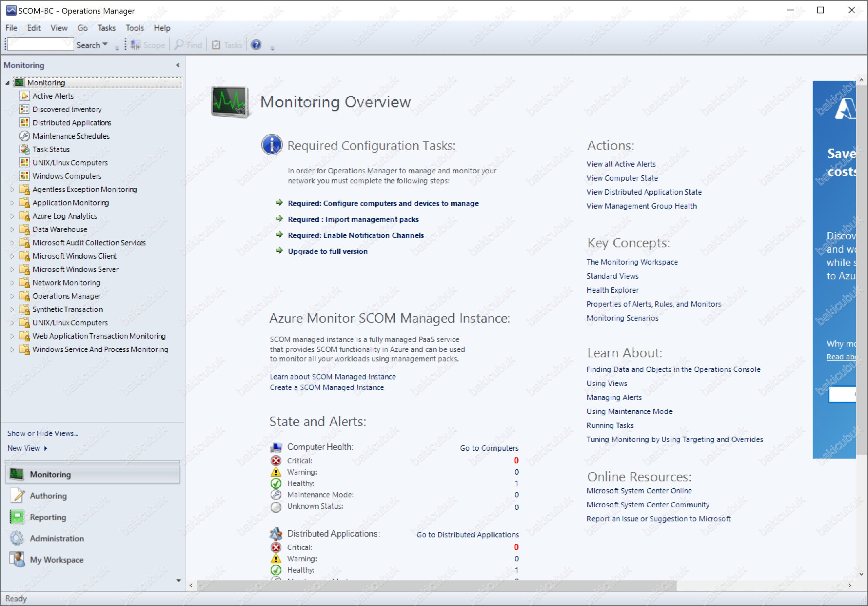Click the horizontal scrollbar right arrow
The width and height of the screenshot is (868, 606).
pos(849,585)
